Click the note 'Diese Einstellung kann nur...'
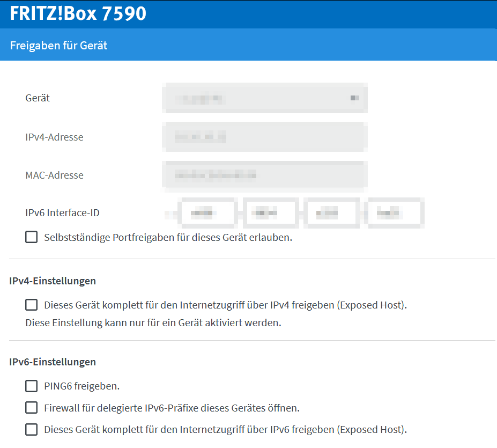 (x=153, y=323)
